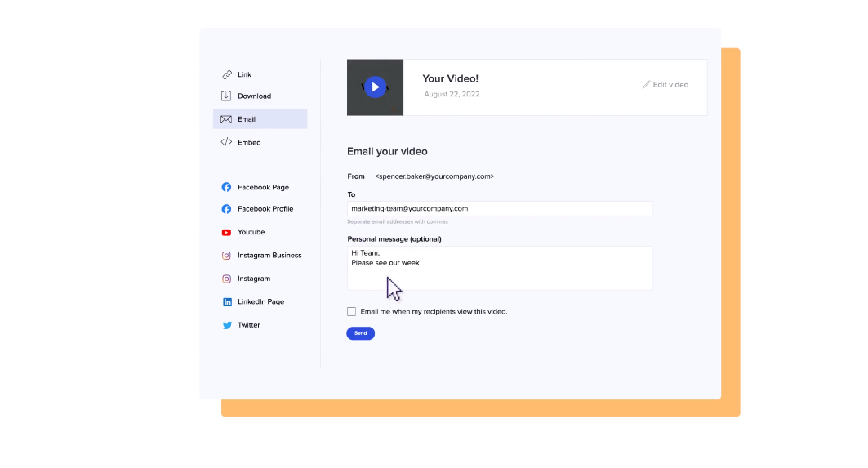Click the red Youtube logo icon
868x468 pixels.
(x=226, y=233)
